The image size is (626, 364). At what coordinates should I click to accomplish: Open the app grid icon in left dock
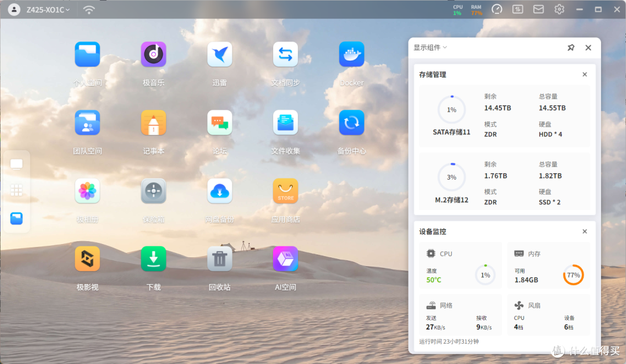(x=16, y=190)
